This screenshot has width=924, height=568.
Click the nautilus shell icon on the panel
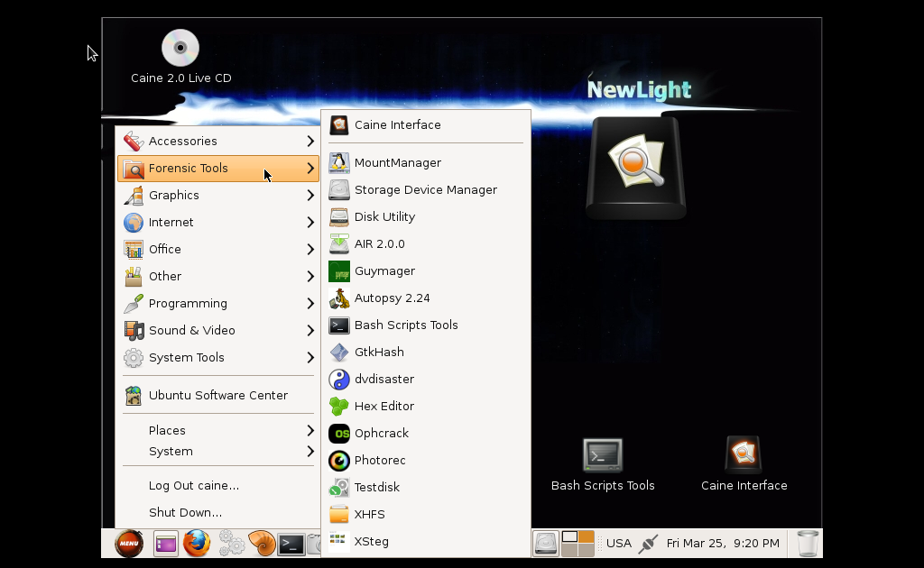262,544
